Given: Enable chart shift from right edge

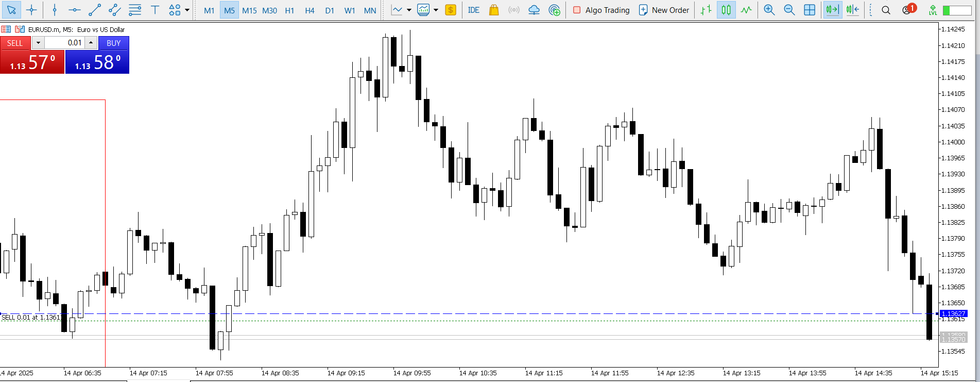Looking at the screenshot, I should [852, 10].
